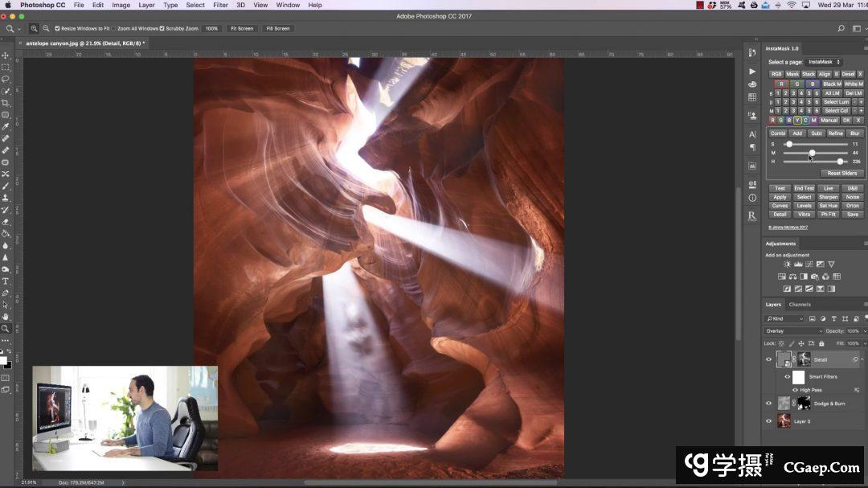
Task: Select the Hand tool
Action: click(x=6, y=317)
